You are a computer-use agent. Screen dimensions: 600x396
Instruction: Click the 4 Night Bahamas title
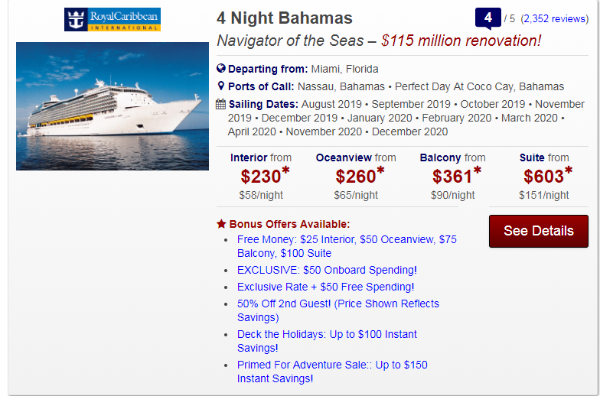tap(284, 18)
